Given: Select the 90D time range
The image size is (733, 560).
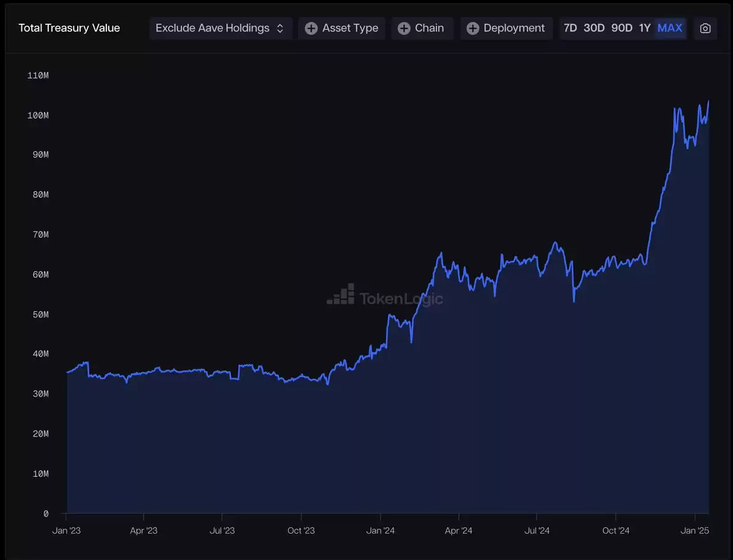Looking at the screenshot, I should coord(622,28).
